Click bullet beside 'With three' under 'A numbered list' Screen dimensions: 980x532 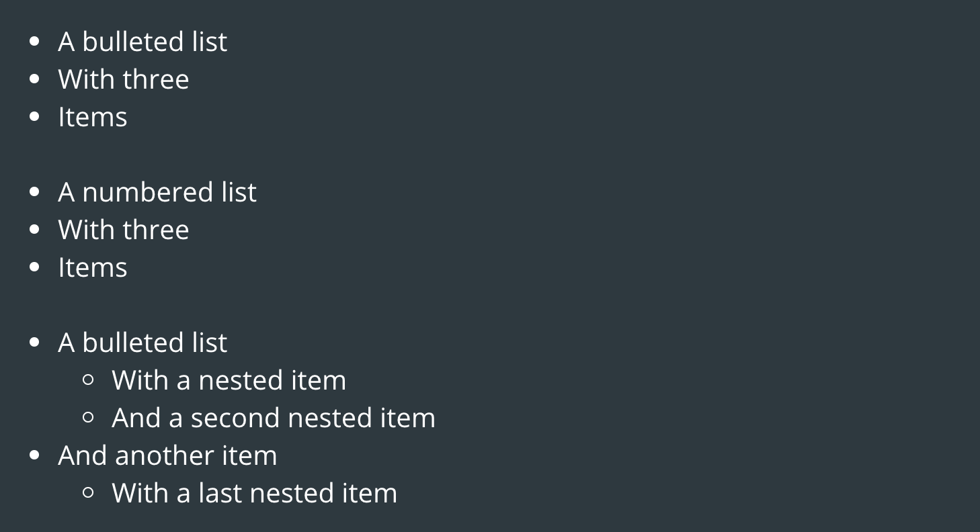(x=36, y=230)
